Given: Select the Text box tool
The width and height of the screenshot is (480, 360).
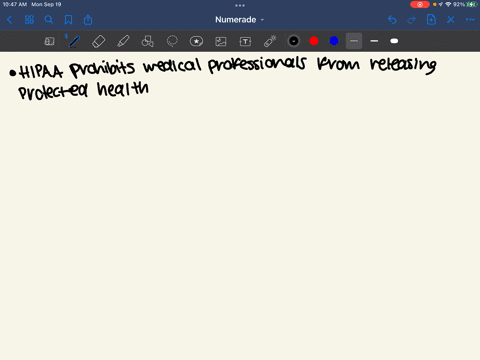Looking at the screenshot, I should click(x=245, y=41).
